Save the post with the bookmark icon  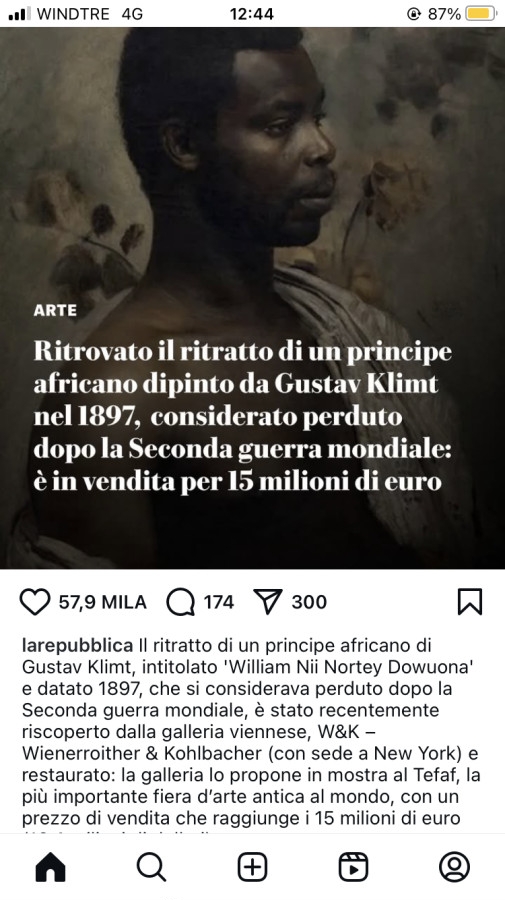[469, 602]
